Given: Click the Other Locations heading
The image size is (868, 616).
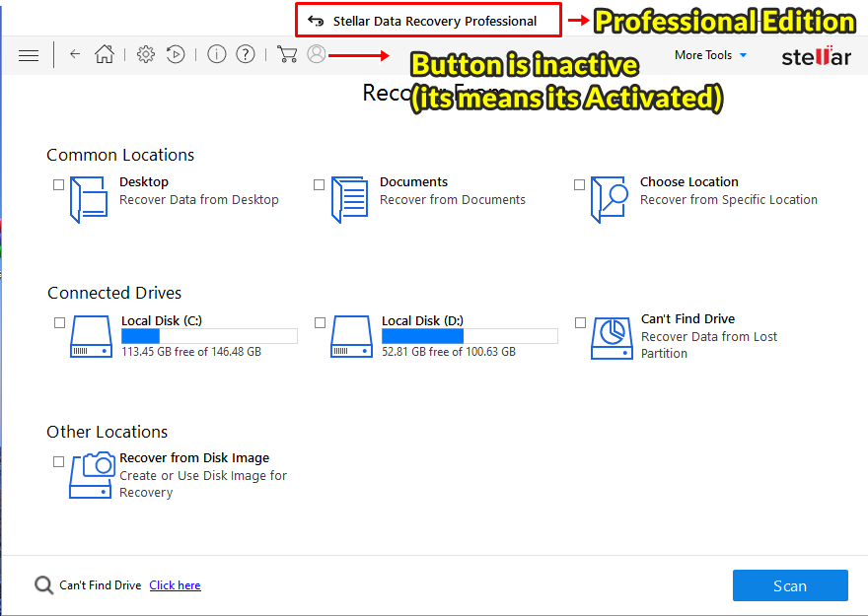Looking at the screenshot, I should (x=107, y=432).
